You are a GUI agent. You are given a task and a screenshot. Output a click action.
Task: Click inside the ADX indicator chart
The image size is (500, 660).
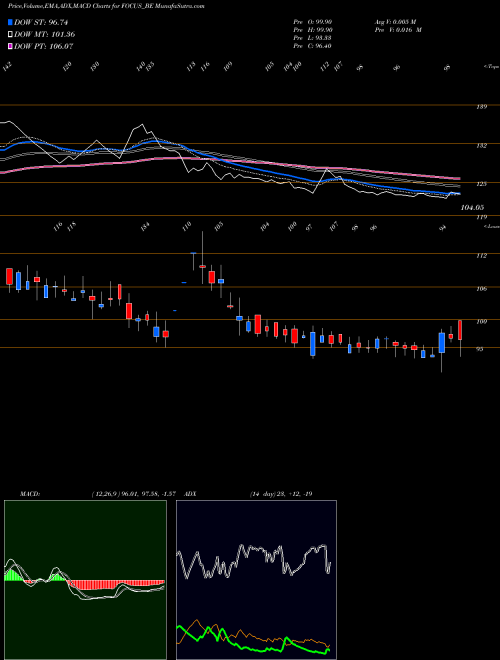click(x=256, y=579)
